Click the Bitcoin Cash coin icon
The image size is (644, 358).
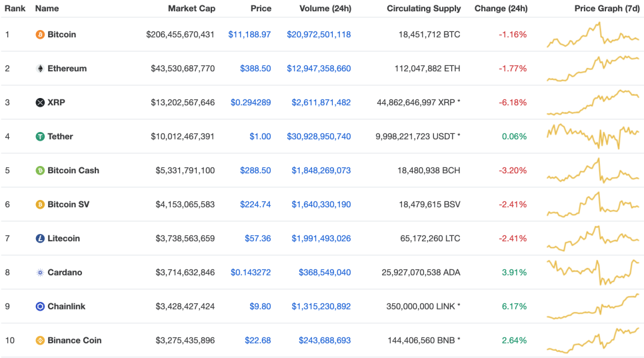coord(40,171)
